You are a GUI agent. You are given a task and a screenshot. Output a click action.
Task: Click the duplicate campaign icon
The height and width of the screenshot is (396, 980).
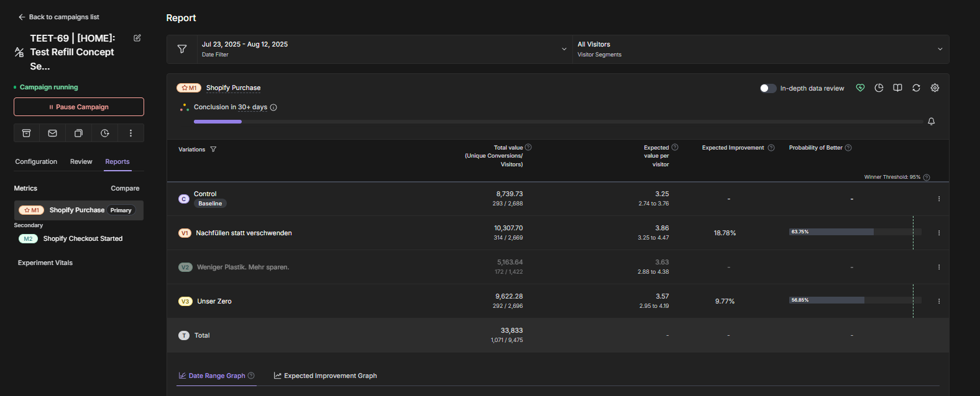point(78,133)
